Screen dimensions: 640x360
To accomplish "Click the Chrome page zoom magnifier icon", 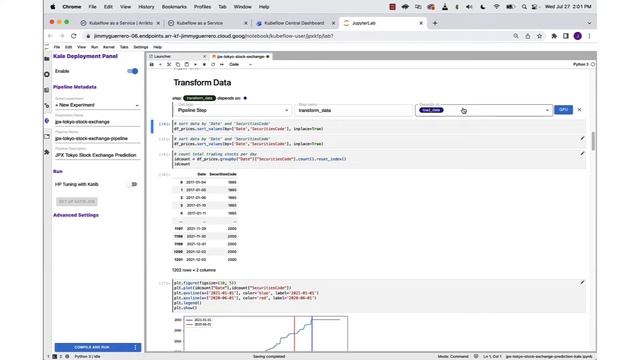I will point(516,36).
